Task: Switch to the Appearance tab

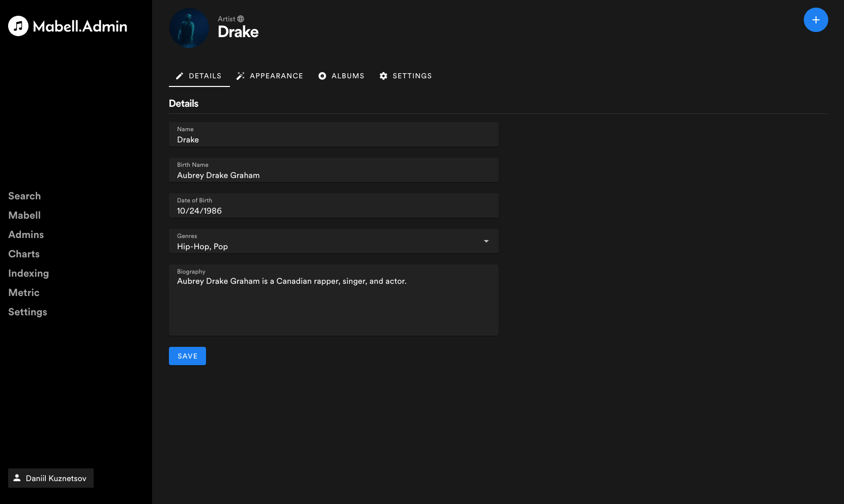Action: (276, 76)
